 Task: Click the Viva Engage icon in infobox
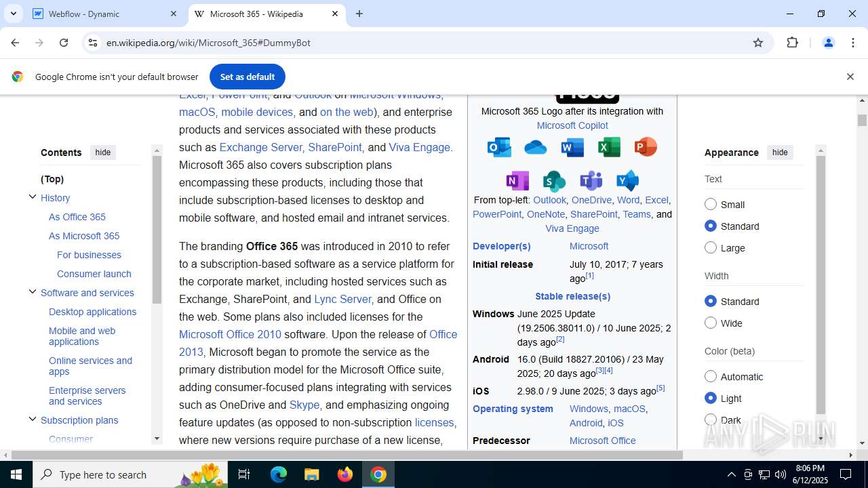(x=627, y=181)
